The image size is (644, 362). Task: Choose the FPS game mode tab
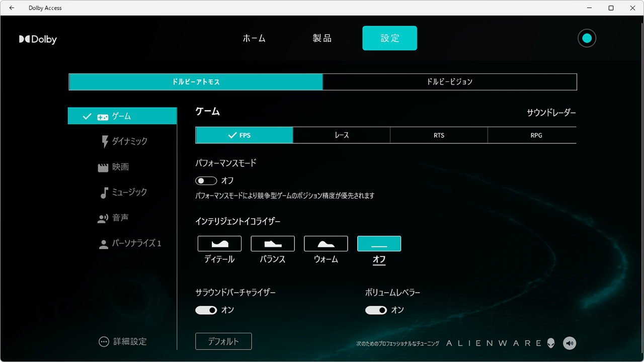[x=244, y=135]
